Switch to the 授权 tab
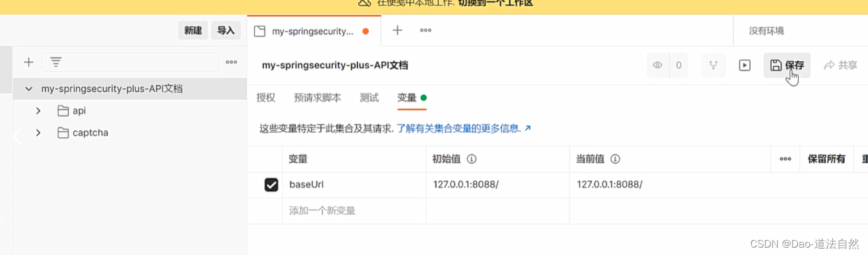Screen dimensions: 868x255 pos(266,97)
